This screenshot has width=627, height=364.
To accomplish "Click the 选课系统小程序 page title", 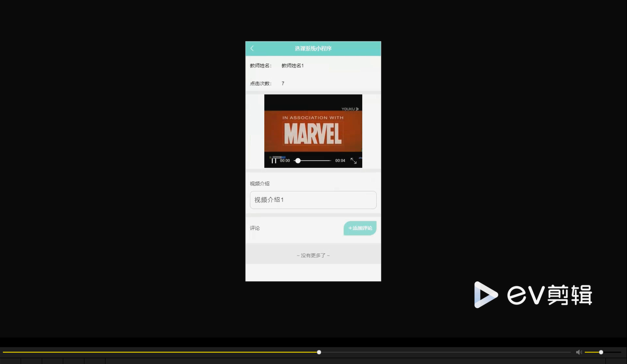I will pos(313,48).
